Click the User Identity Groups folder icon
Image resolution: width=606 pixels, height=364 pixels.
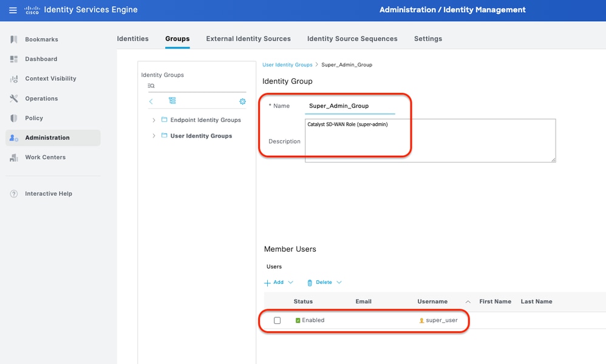[x=165, y=135]
